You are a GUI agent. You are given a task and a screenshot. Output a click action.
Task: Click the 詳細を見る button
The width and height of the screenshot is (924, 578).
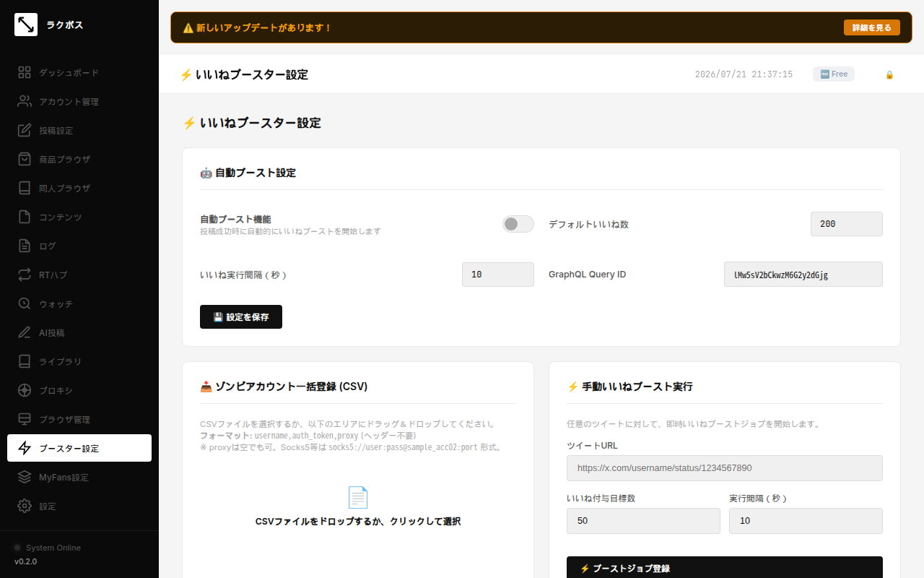[x=872, y=27]
